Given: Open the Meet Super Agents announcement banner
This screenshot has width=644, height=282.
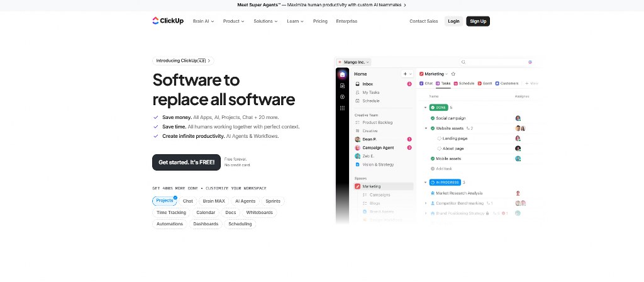Looking at the screenshot, I should (x=321, y=5).
